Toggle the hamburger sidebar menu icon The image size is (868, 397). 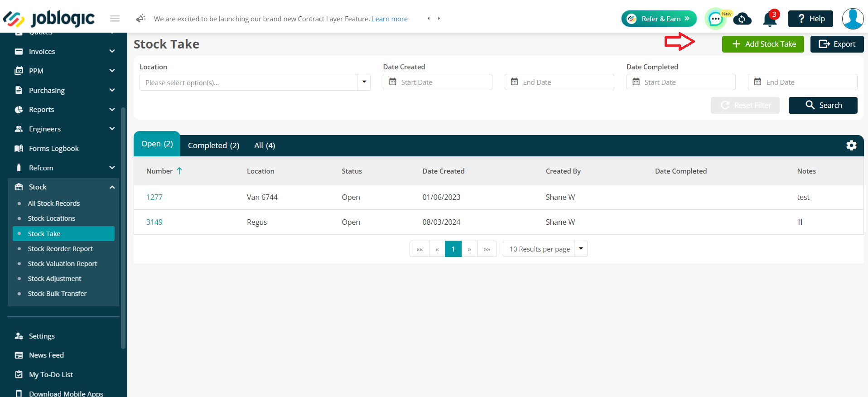coord(115,19)
